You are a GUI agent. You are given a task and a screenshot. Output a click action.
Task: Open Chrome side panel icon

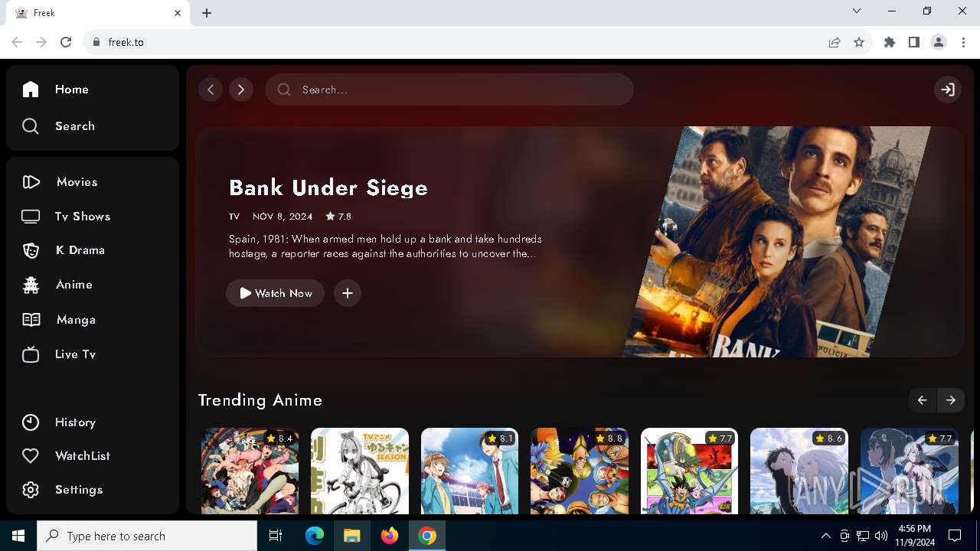pyautogui.click(x=914, y=42)
